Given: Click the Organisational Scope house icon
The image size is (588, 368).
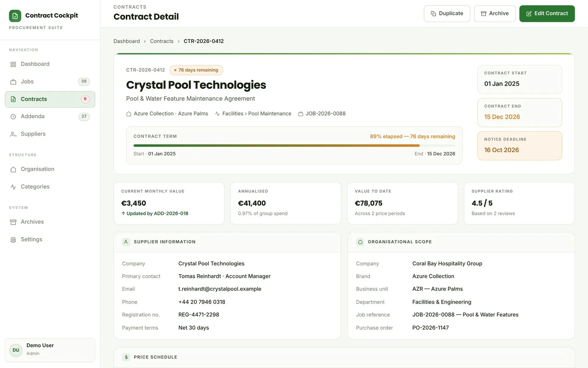Looking at the screenshot, I should 360,242.
